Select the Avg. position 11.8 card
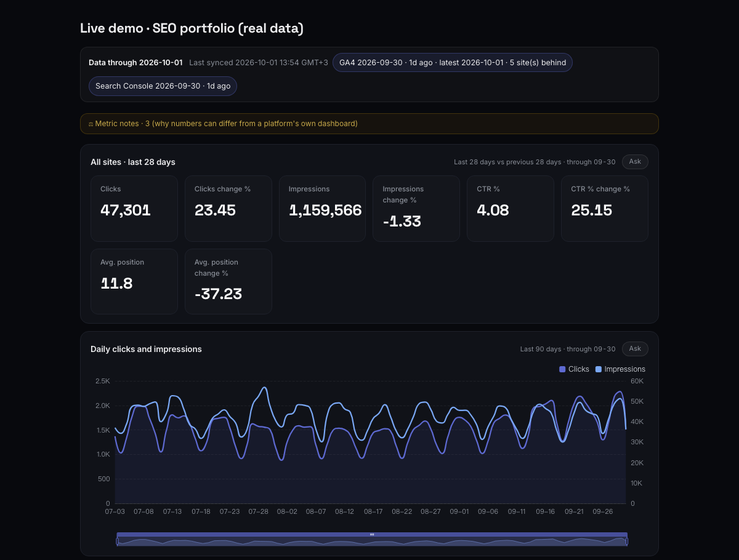 coord(134,282)
